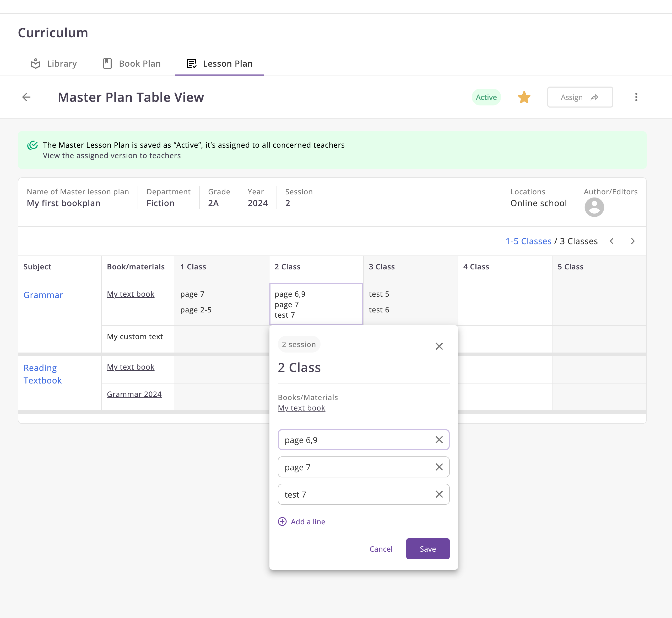Click the author avatar icon
Viewport: 672px width, 618px height.
coord(594,207)
